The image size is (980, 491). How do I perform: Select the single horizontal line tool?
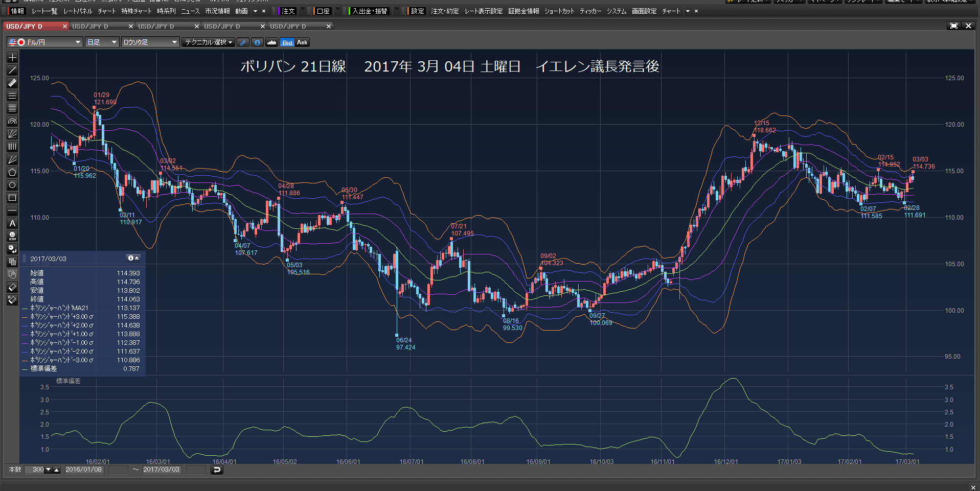12,211
